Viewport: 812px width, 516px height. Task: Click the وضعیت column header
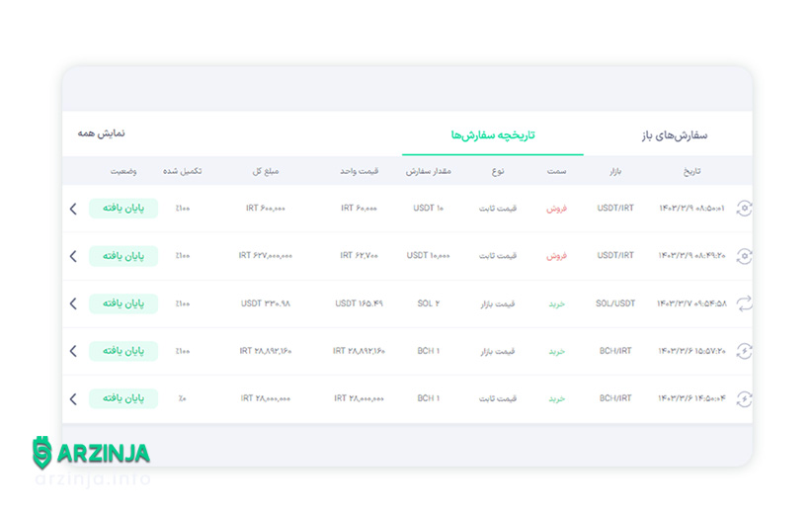[x=123, y=171]
